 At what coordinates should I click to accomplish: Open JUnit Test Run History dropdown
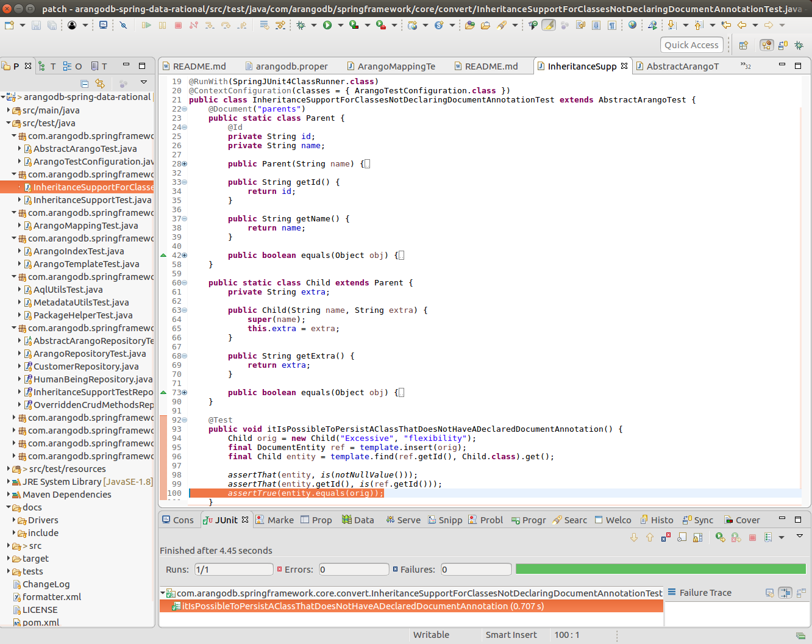(781, 537)
